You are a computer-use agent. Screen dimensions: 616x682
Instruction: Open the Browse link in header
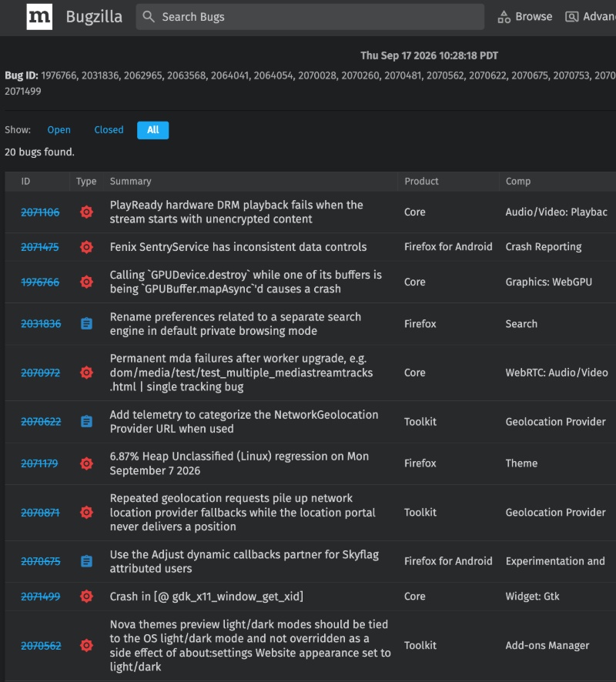[x=525, y=17]
